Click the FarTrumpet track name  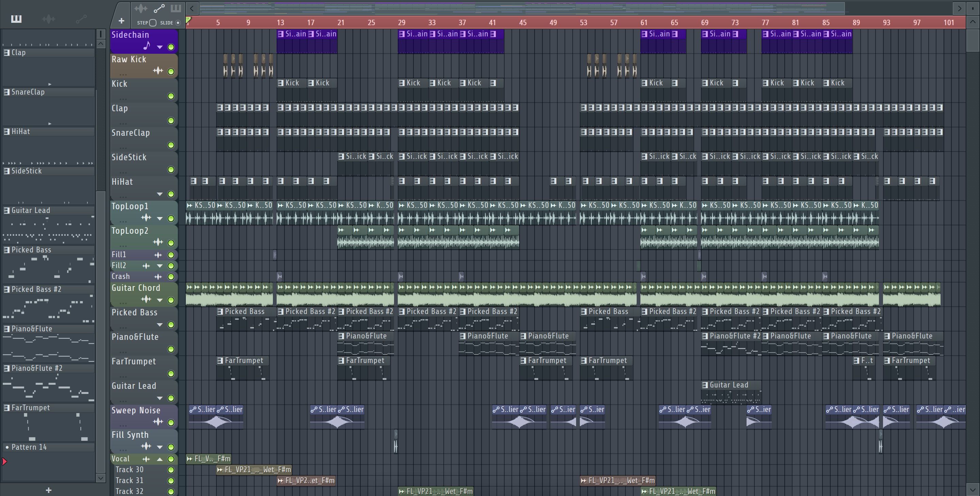coord(133,361)
